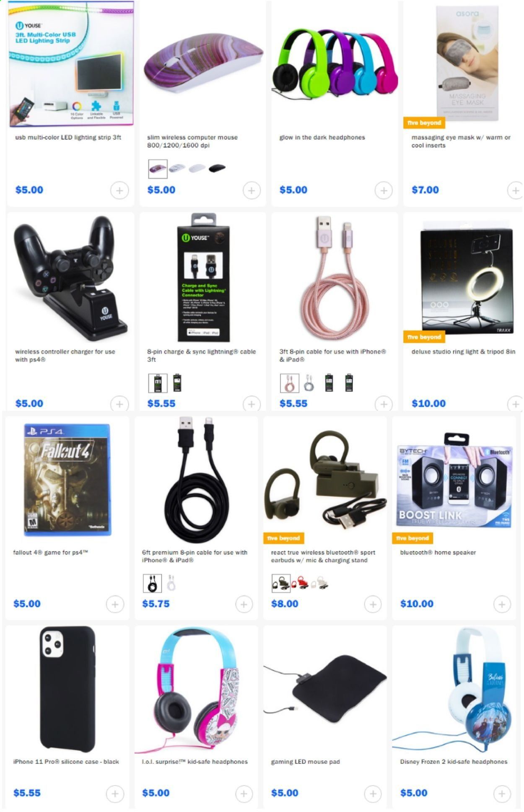Viewport: 524px width, 812px height.
Task: Add Fallout 4 game using plus icon
Action: point(115,604)
